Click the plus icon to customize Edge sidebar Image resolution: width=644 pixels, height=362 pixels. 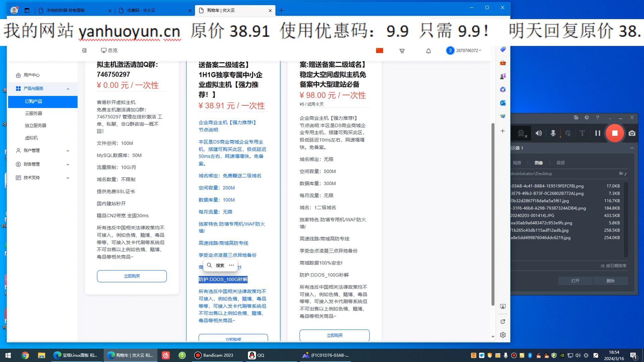click(502, 131)
